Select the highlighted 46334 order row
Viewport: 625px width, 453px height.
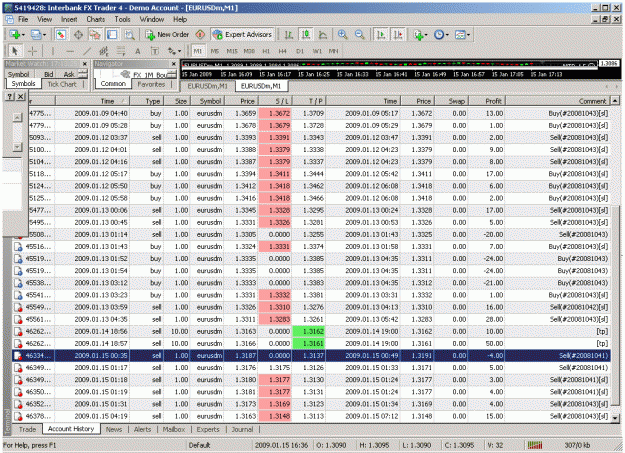(x=311, y=356)
